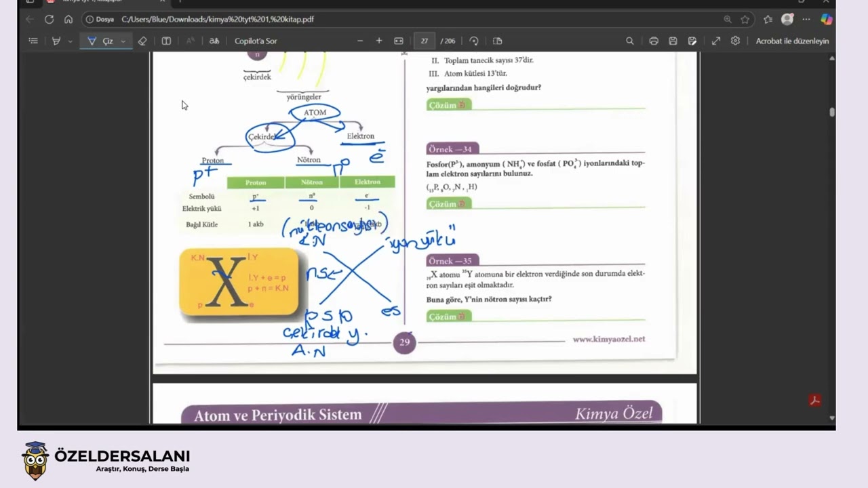Click the vertical scrollbar thumb
The width and height of the screenshot is (868, 488).
tap(832, 112)
